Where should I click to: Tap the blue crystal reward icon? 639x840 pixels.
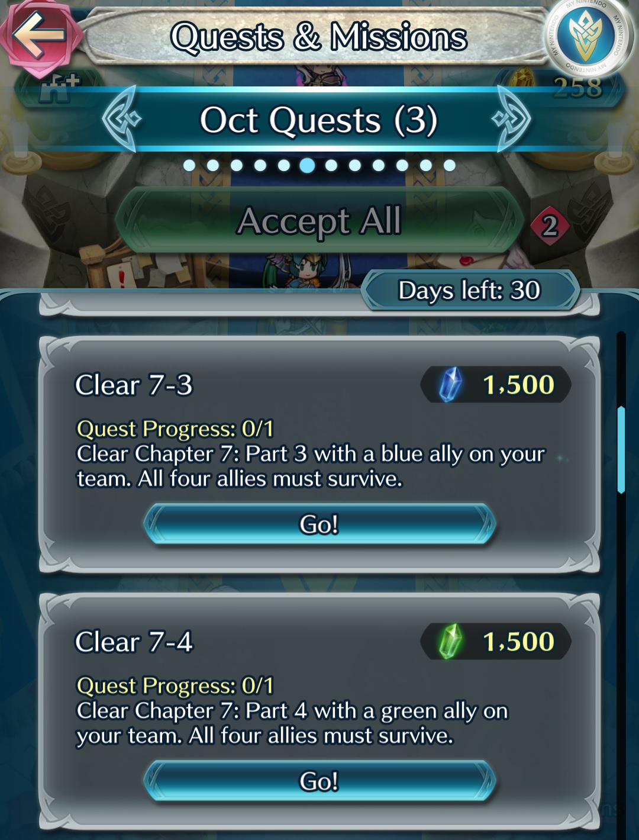pyautogui.click(x=451, y=384)
